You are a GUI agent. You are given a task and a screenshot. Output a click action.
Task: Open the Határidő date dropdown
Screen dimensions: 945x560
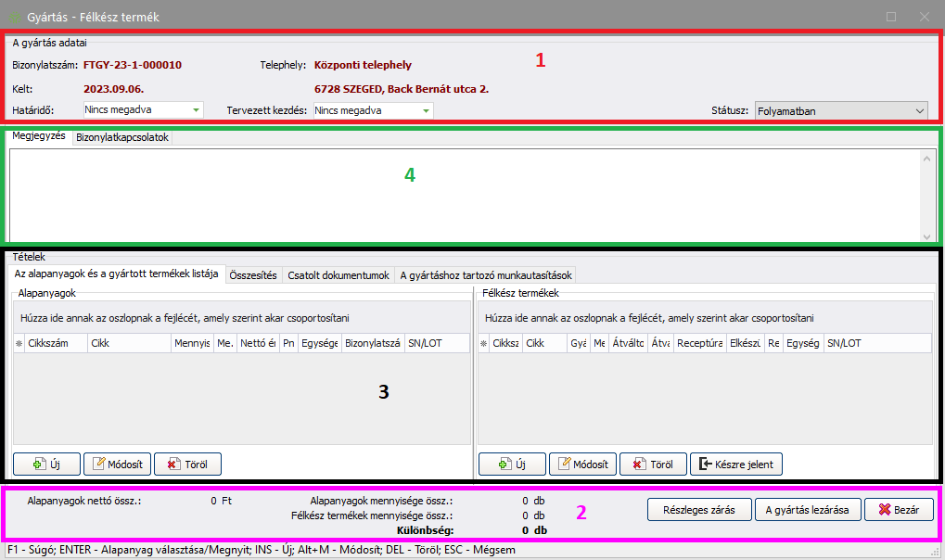[197, 110]
